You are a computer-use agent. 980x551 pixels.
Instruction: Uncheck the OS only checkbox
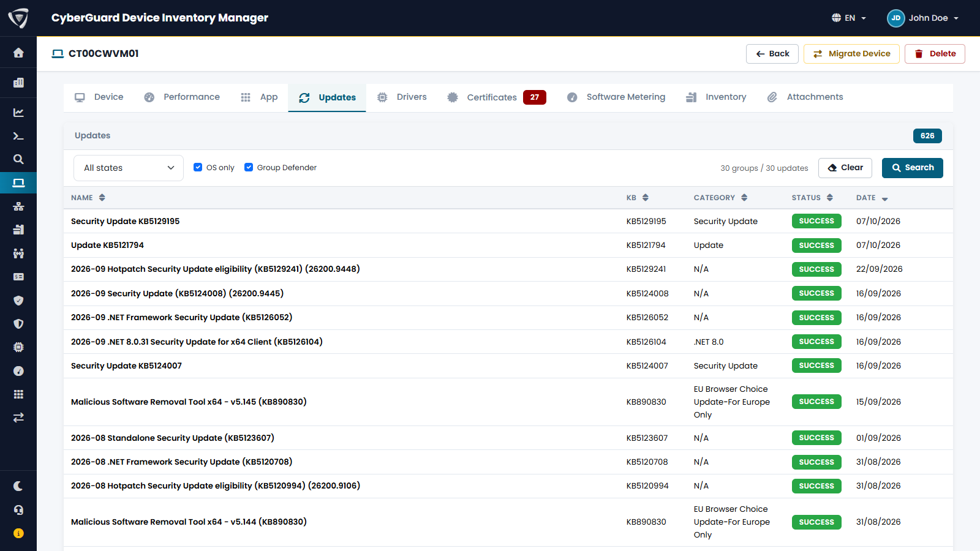point(198,167)
